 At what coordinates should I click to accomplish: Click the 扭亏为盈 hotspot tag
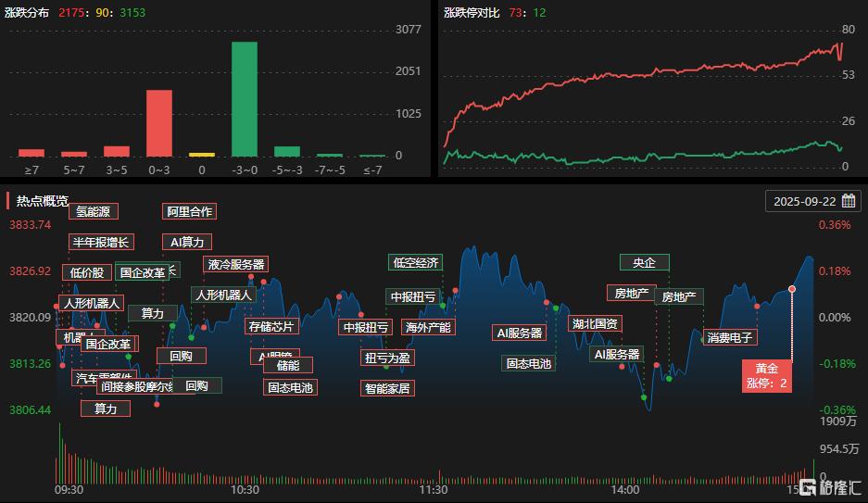[386, 358]
